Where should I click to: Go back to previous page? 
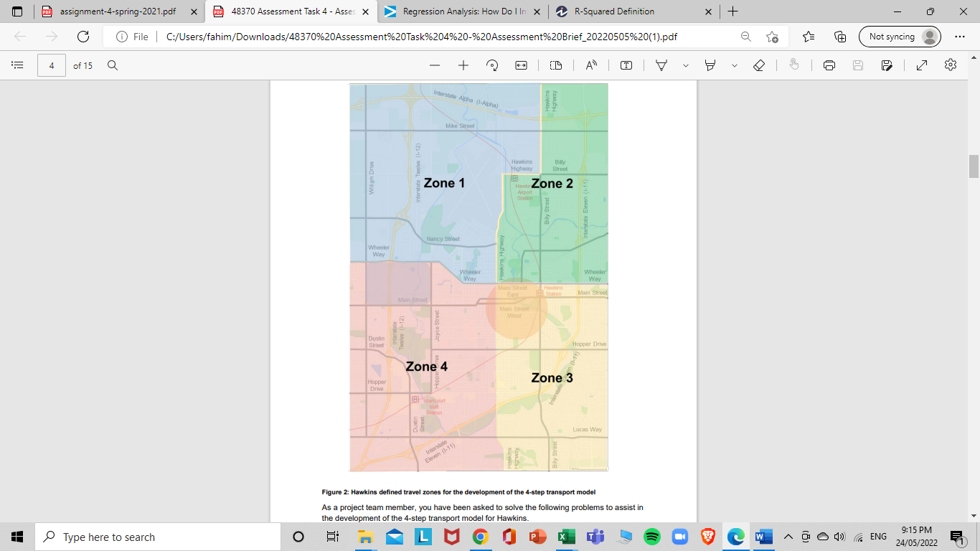(x=20, y=37)
